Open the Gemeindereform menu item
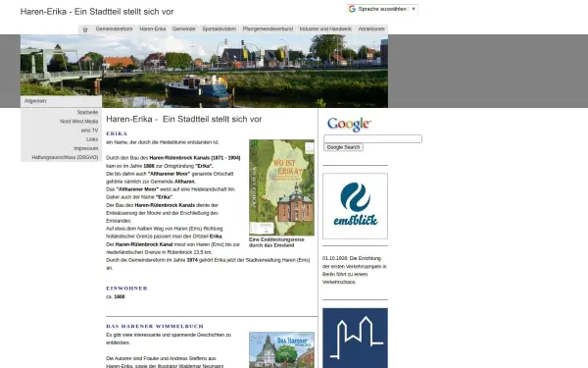The height and width of the screenshot is (368, 588). click(114, 28)
